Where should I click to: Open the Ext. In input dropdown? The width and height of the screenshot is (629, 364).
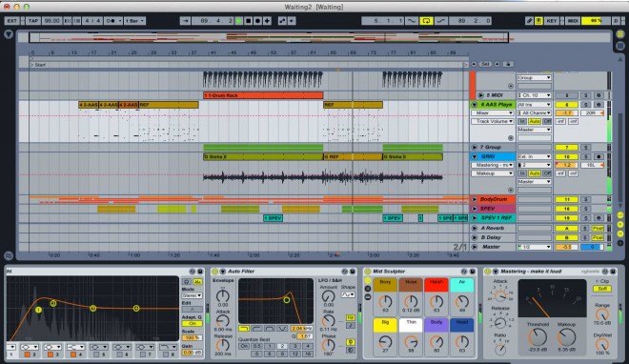pyautogui.click(x=535, y=156)
